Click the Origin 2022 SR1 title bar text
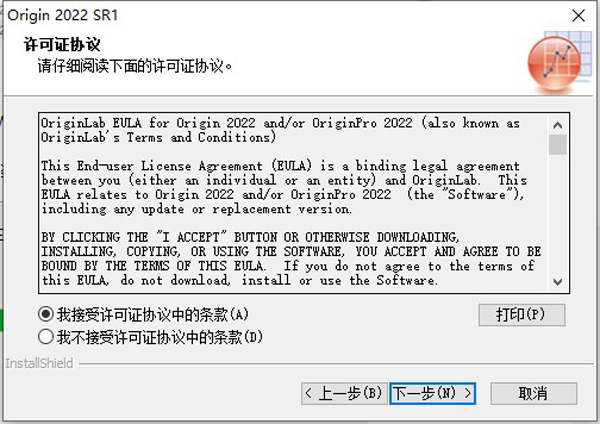This screenshot has height=424, width=600. coord(63,15)
